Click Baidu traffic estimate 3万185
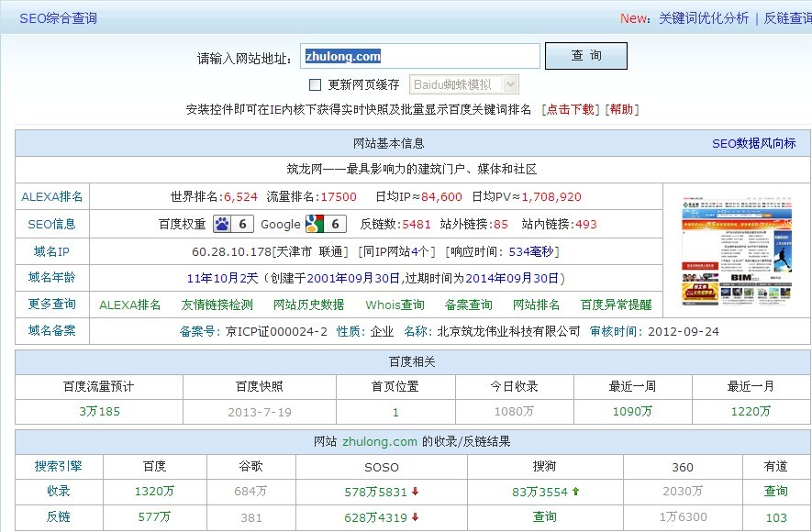Viewport: 812px width, 532px height. [x=99, y=412]
